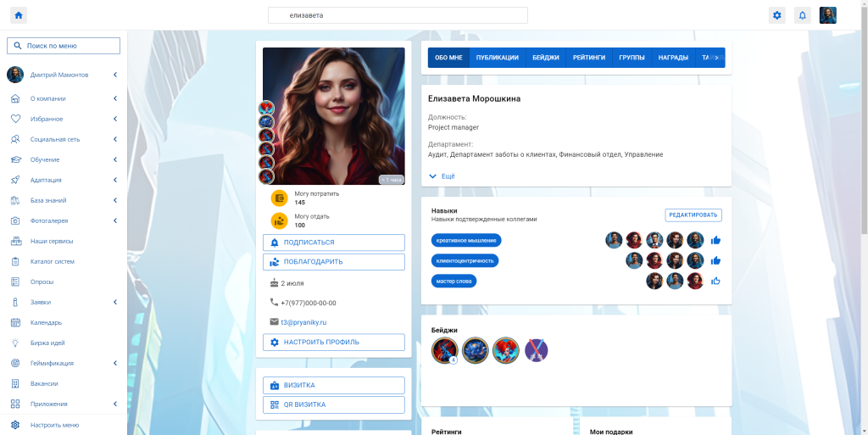Click the Опросы sidebar icon
Screen dimensions: 868x435
point(15,282)
